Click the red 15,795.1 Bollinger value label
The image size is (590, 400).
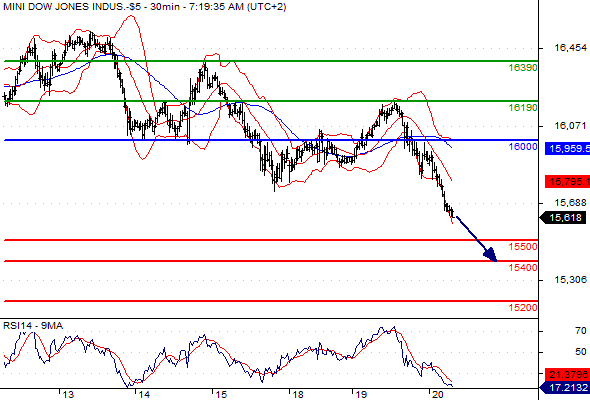(x=568, y=182)
